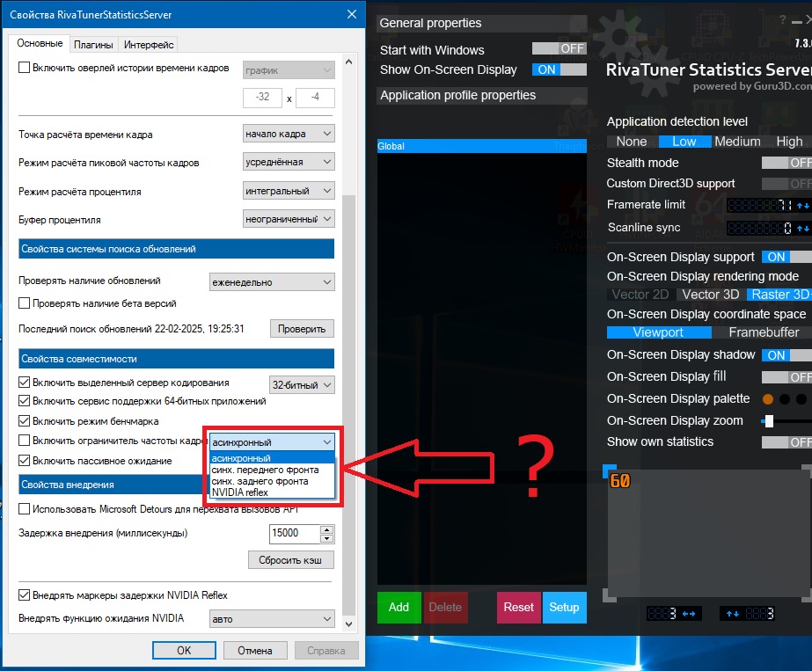Screen dimensions: 812x671
Task: Click the Сбросить кэш button
Action: [290, 560]
